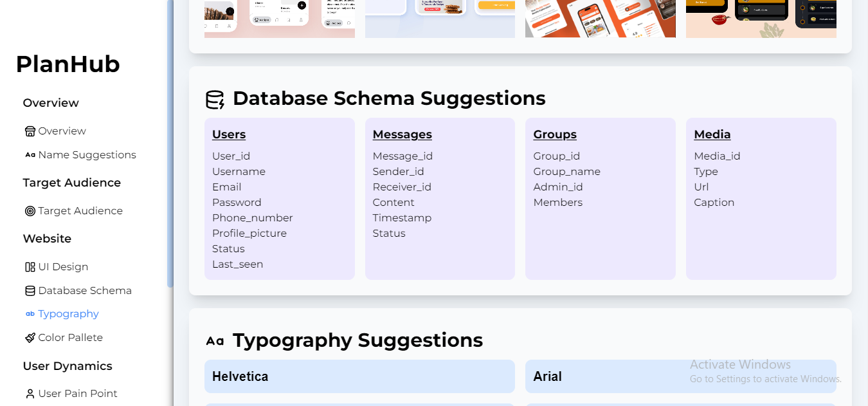Click the Status field in Messages card
Screen dimensions: 868x406
click(389, 234)
